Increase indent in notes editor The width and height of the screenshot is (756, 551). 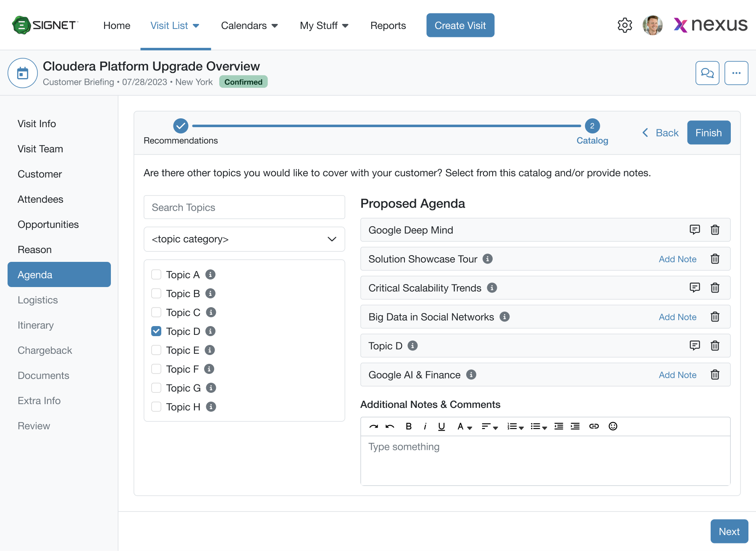(x=575, y=426)
